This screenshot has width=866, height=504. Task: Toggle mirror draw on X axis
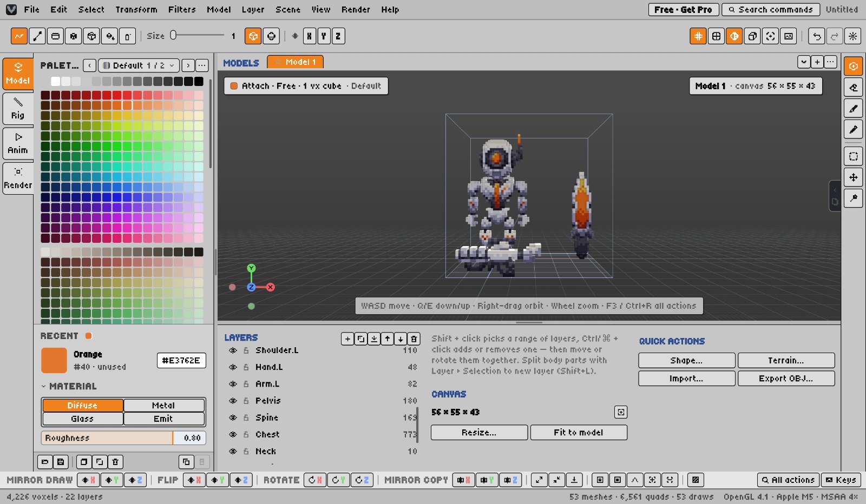[x=88, y=480]
